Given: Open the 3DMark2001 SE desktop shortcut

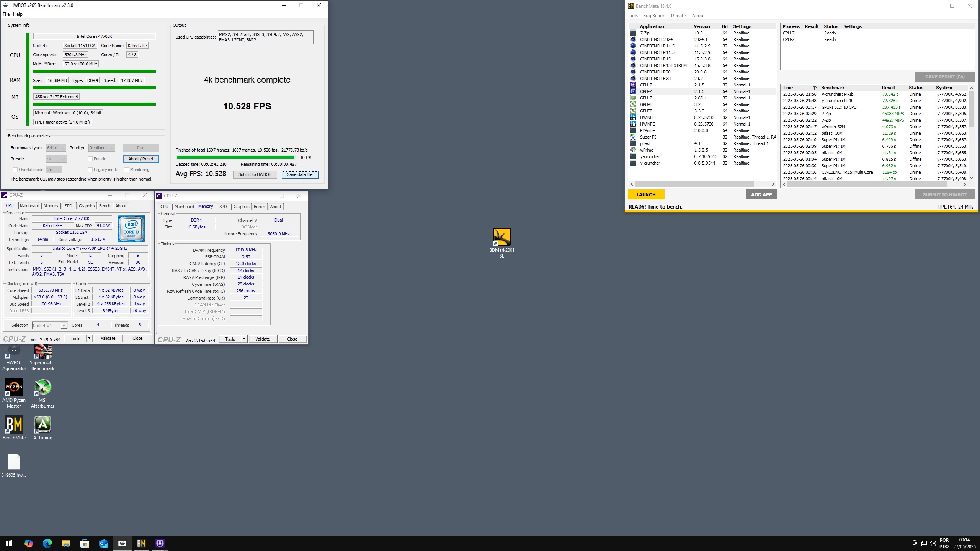Looking at the screenshot, I should [501, 243].
